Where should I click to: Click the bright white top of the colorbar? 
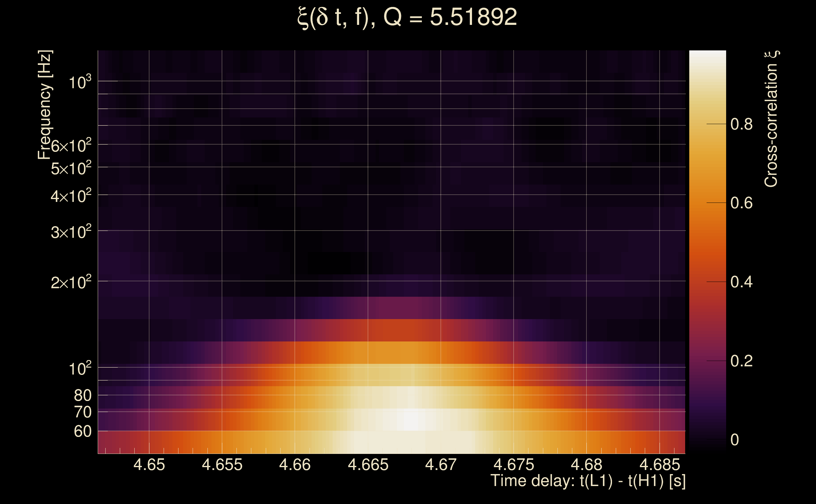click(x=707, y=57)
